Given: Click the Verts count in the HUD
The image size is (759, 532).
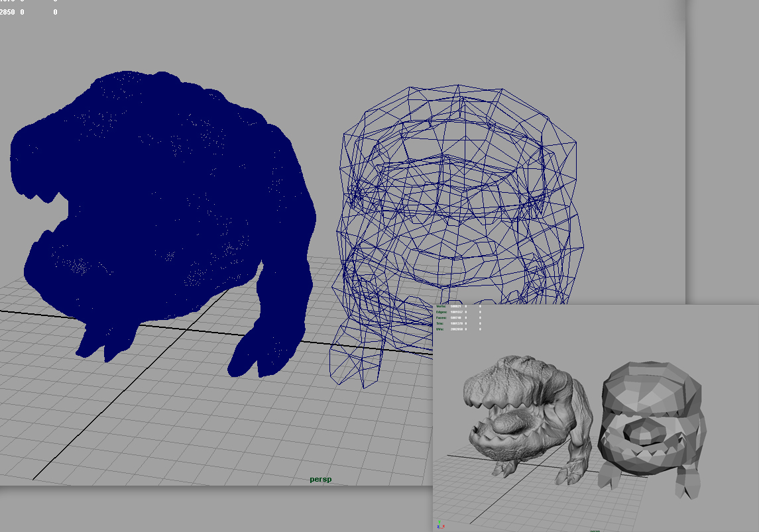Looking at the screenshot, I should click(x=455, y=307).
